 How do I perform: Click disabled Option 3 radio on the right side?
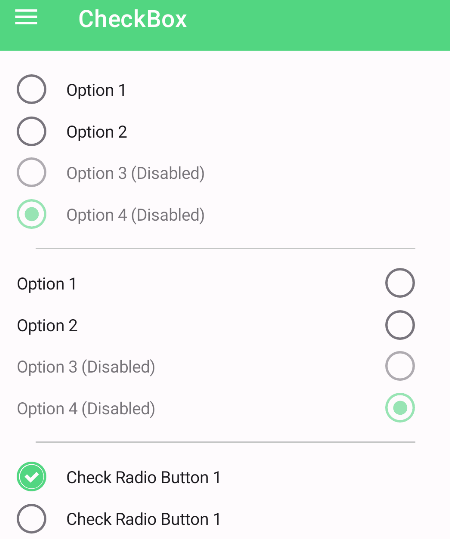400,366
